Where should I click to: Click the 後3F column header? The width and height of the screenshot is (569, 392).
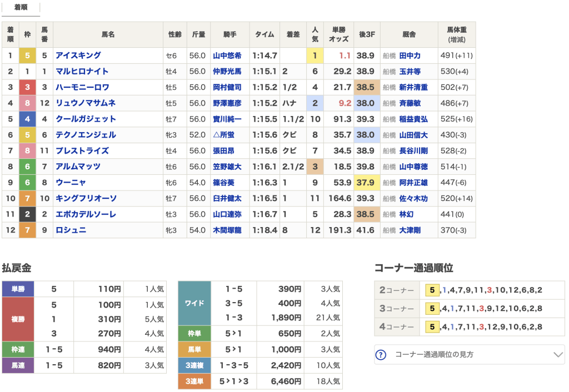pos(367,34)
